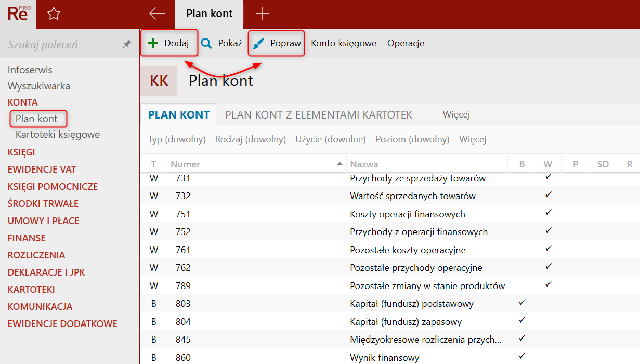The height and width of the screenshot is (364, 640).
Task: Expand the KSIĘGI POMOCNICZE section
Action: point(53,187)
